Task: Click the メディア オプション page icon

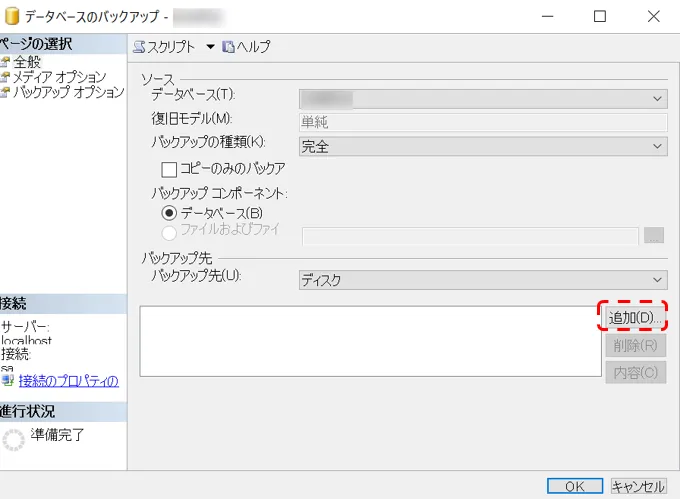Action: tap(5, 78)
